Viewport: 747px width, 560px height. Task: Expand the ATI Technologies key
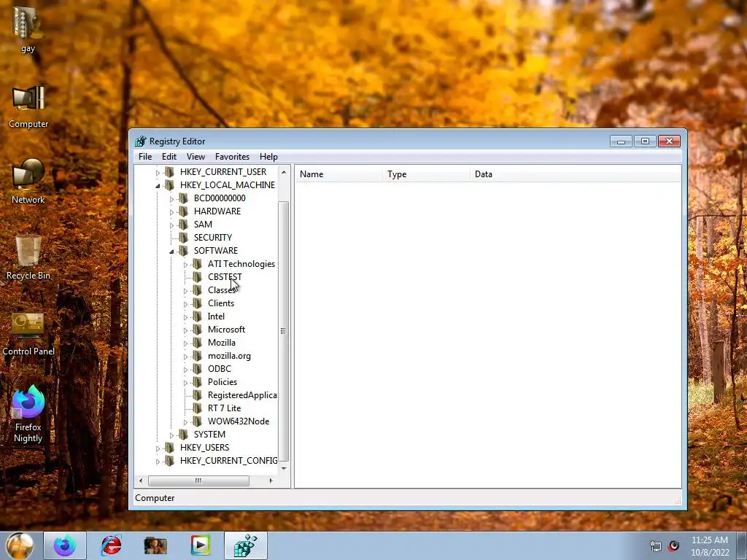185,265
